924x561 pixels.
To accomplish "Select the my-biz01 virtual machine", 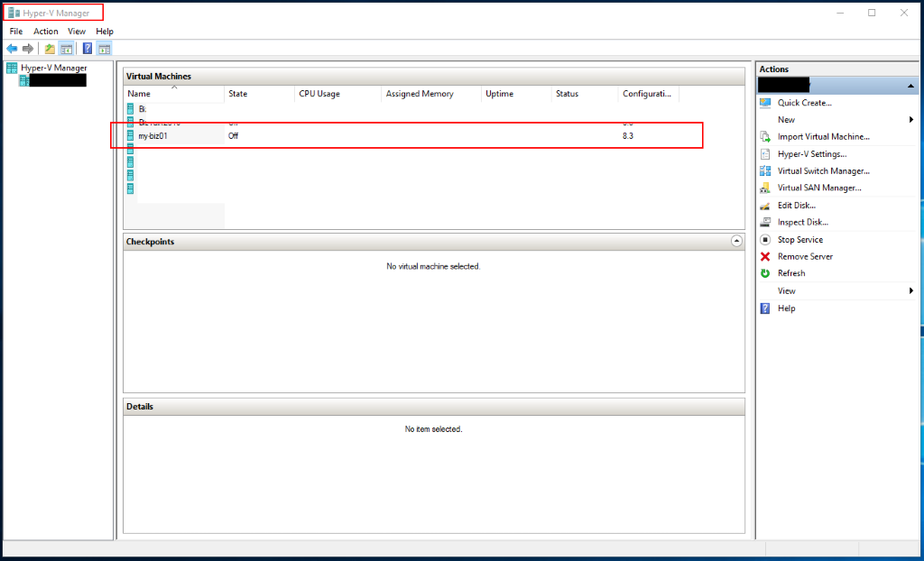I will pos(152,135).
